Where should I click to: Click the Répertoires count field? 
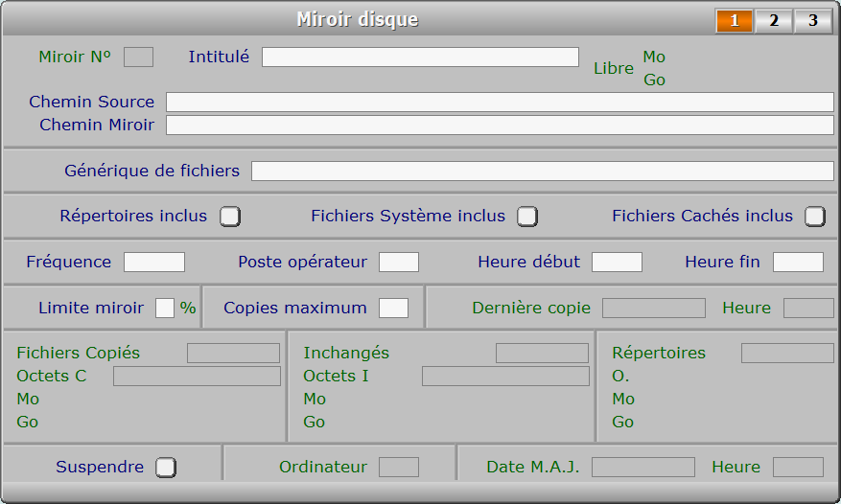tap(787, 354)
